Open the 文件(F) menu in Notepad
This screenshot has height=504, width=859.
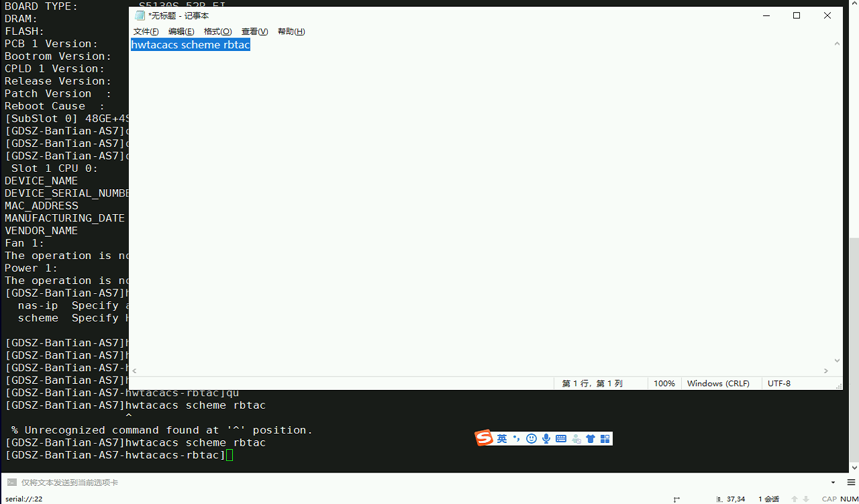[x=146, y=32]
